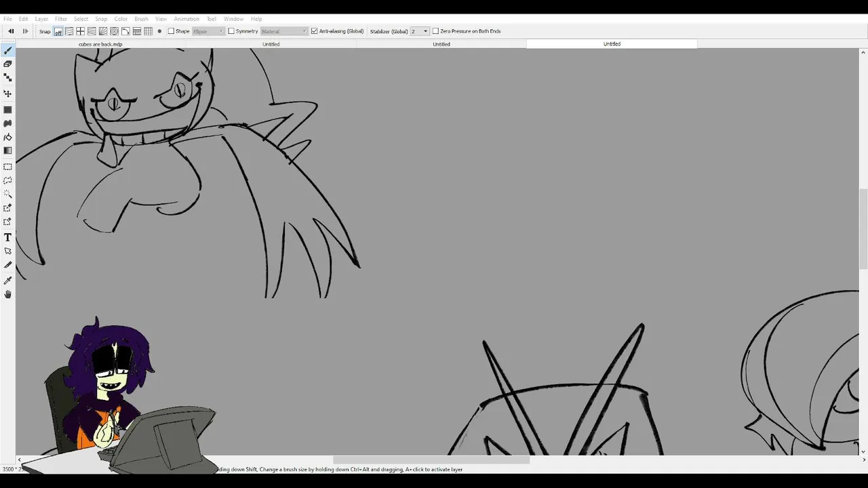This screenshot has height=488, width=868.
Task: Select the Dot tool
Action: 7,77
